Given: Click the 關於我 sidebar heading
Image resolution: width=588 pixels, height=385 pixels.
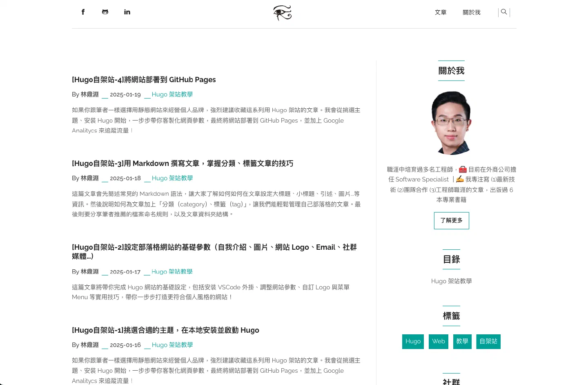Looking at the screenshot, I should 452,71.
